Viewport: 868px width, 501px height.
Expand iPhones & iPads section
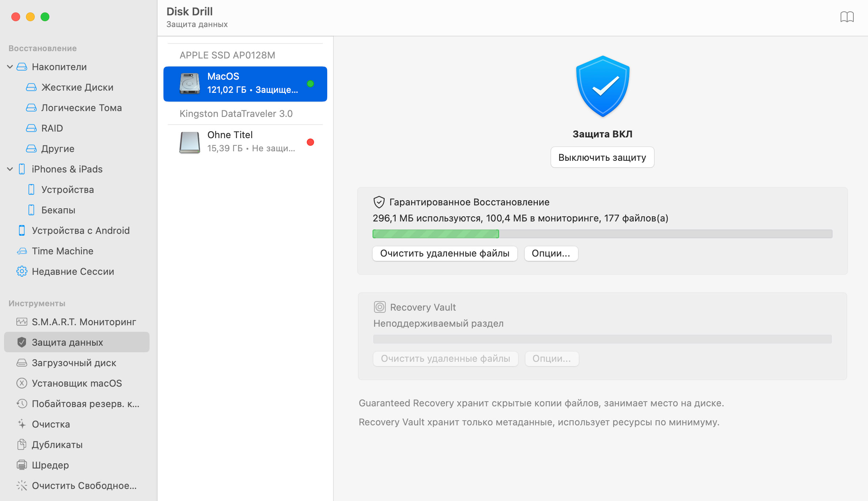point(11,169)
